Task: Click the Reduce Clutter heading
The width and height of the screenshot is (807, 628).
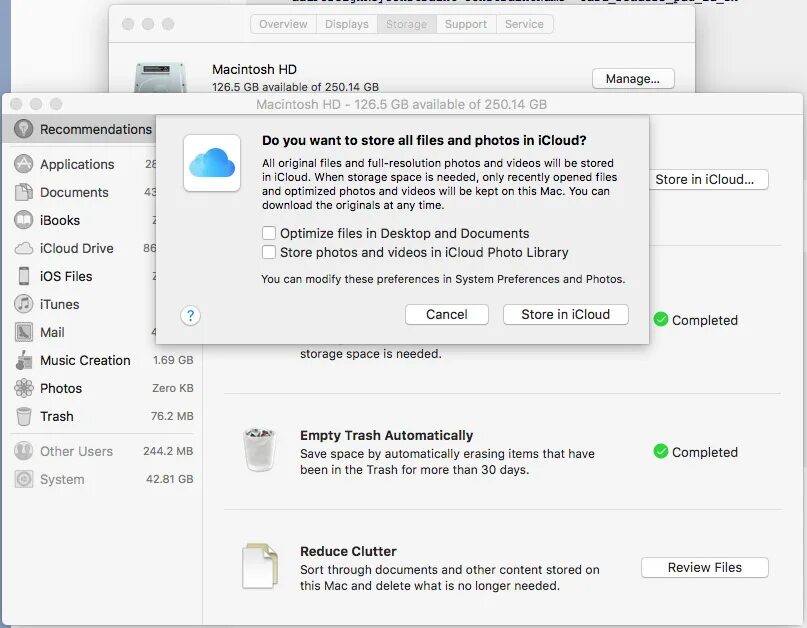Action: pos(348,551)
